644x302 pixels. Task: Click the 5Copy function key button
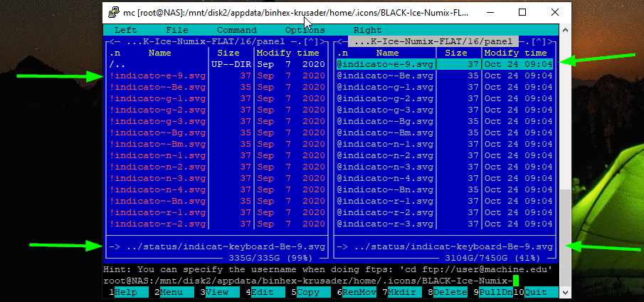(311, 292)
